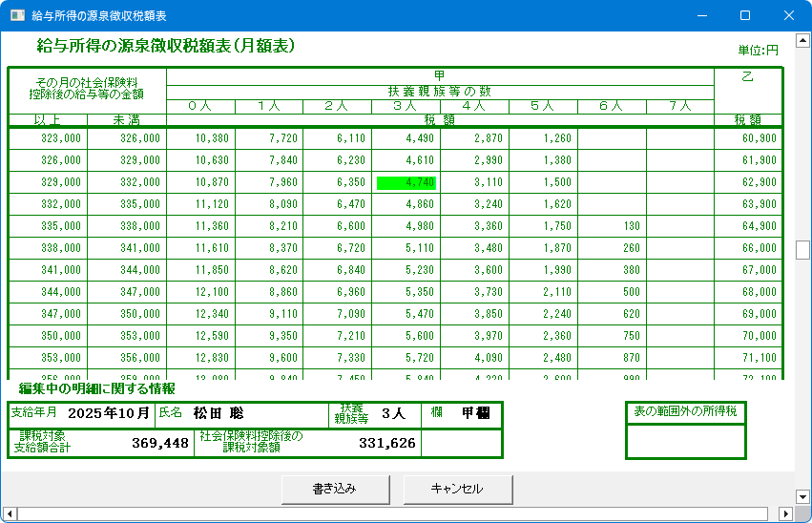Click the 3人 column header
This screenshot has height=523, width=812.
pyautogui.click(x=406, y=107)
